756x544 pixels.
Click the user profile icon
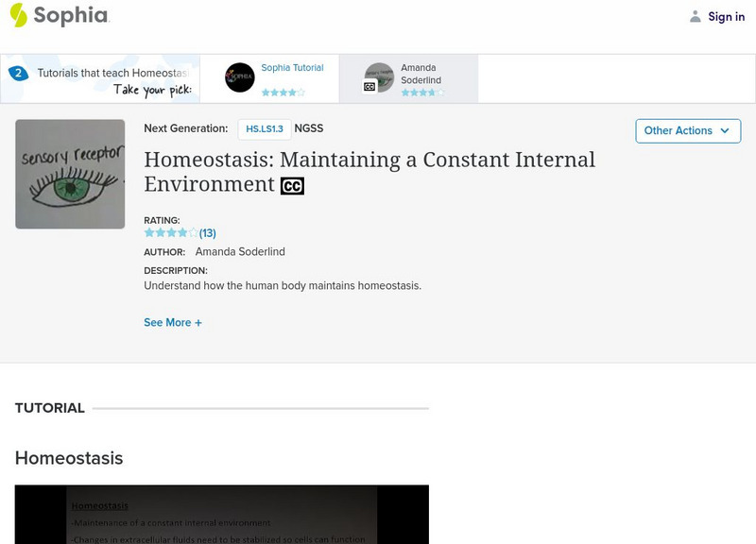coord(696,16)
